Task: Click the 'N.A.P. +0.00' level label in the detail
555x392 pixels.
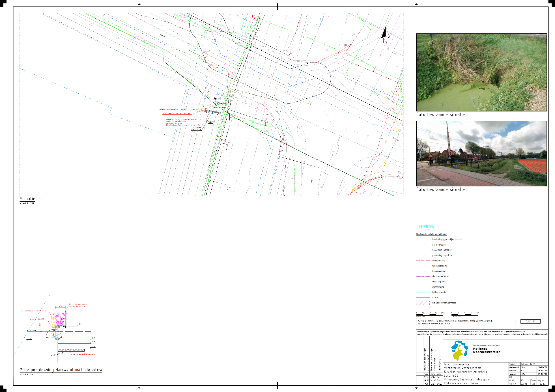Action: [32, 331]
